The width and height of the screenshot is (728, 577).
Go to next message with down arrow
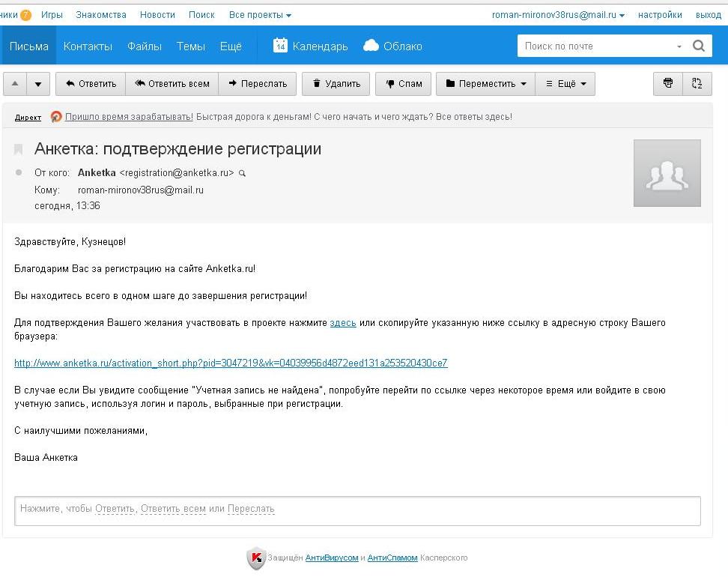[38, 84]
